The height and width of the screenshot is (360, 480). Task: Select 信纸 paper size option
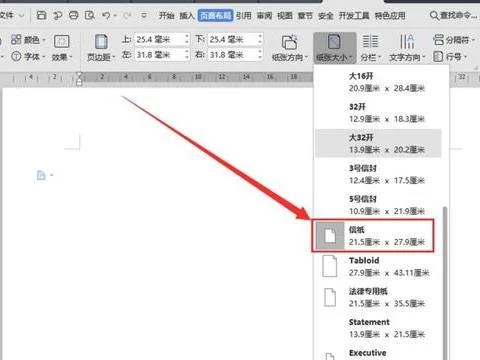pos(373,236)
